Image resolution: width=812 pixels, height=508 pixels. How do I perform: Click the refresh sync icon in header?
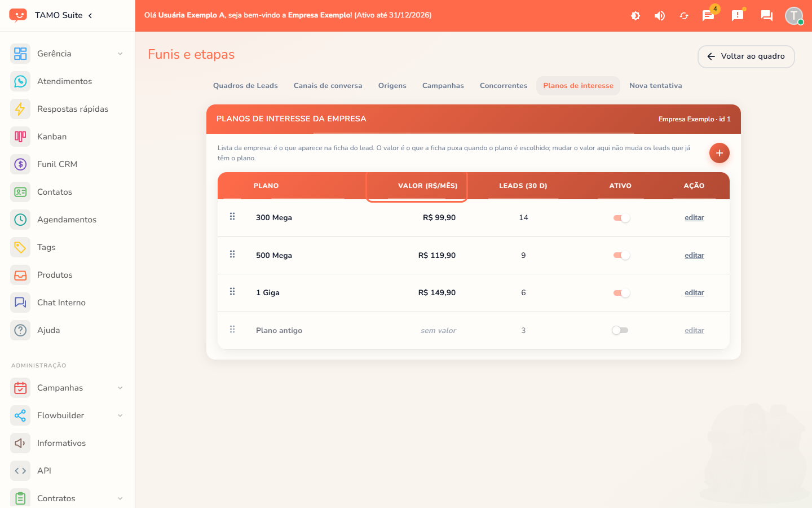pyautogui.click(x=684, y=16)
